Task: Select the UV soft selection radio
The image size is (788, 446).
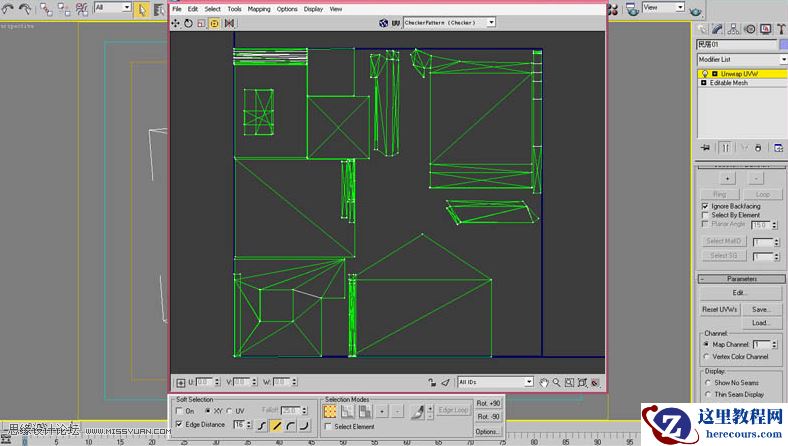Action: tap(229, 411)
